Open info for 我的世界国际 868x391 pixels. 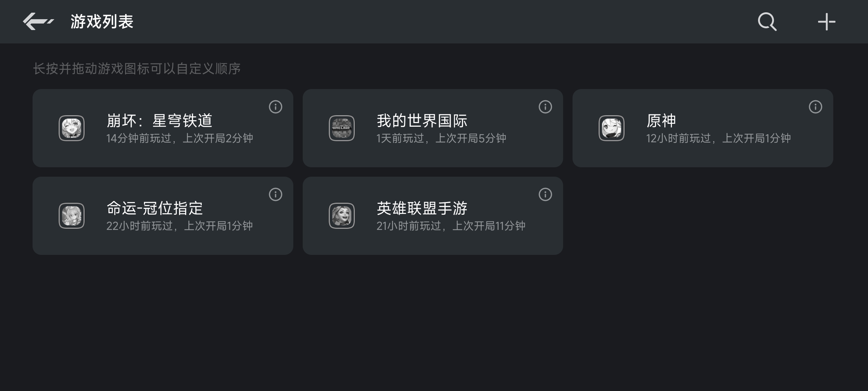click(x=545, y=107)
